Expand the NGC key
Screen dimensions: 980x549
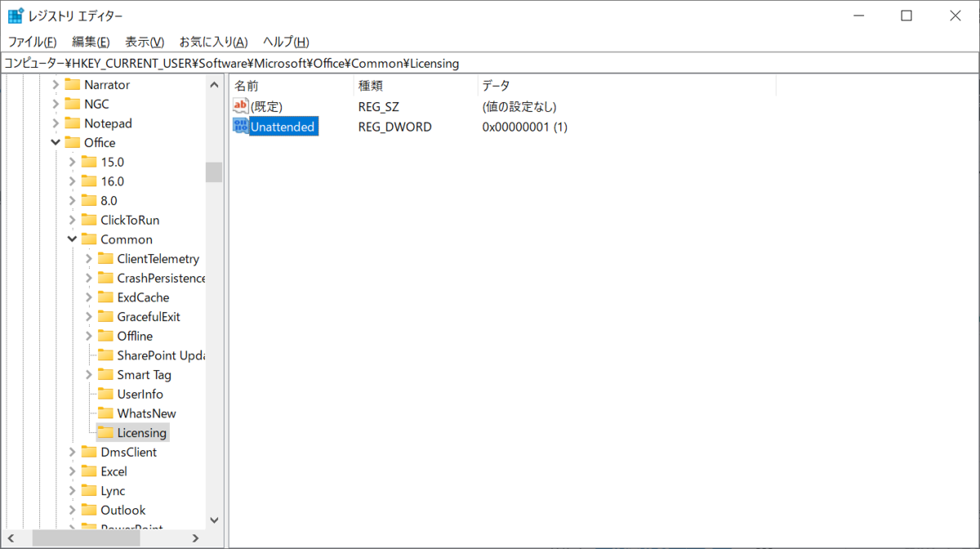pos(56,104)
